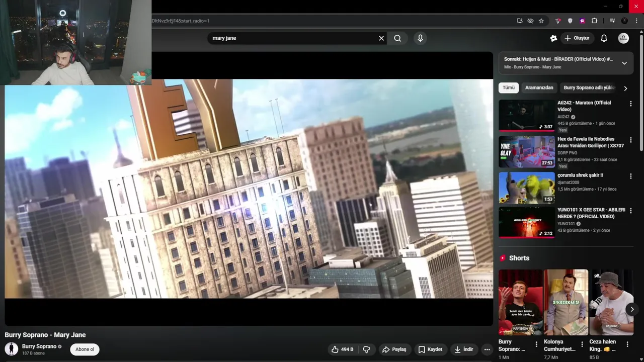Open the Burry Soprano channel avatar
The image size is (644, 362).
point(12,349)
